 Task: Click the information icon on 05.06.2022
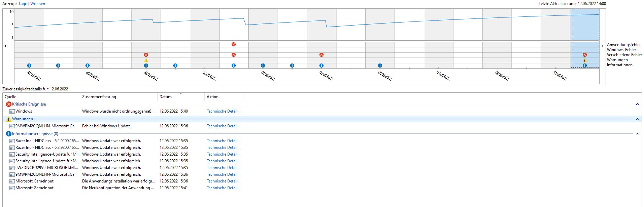pyautogui.click(x=380, y=66)
